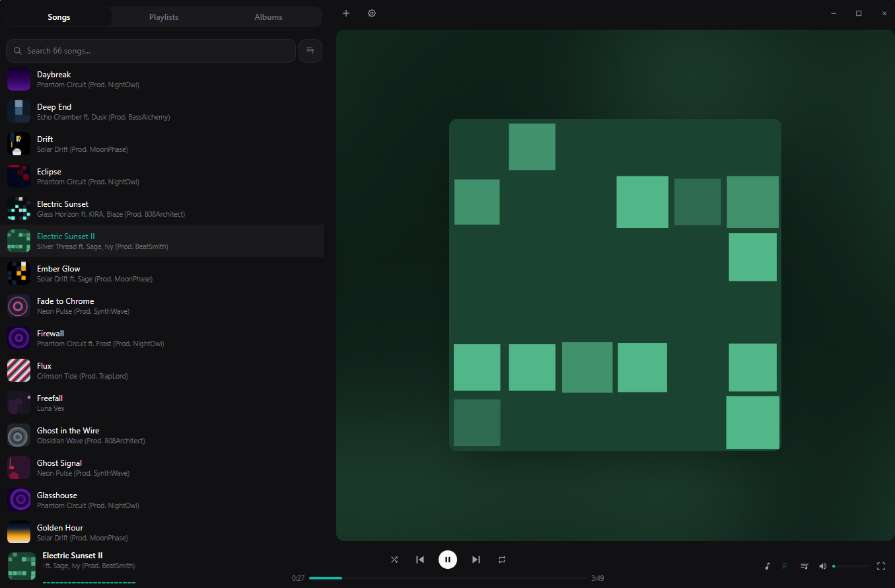Click the playback progress bar
Viewport: 895px width, 588px height.
tap(447, 578)
